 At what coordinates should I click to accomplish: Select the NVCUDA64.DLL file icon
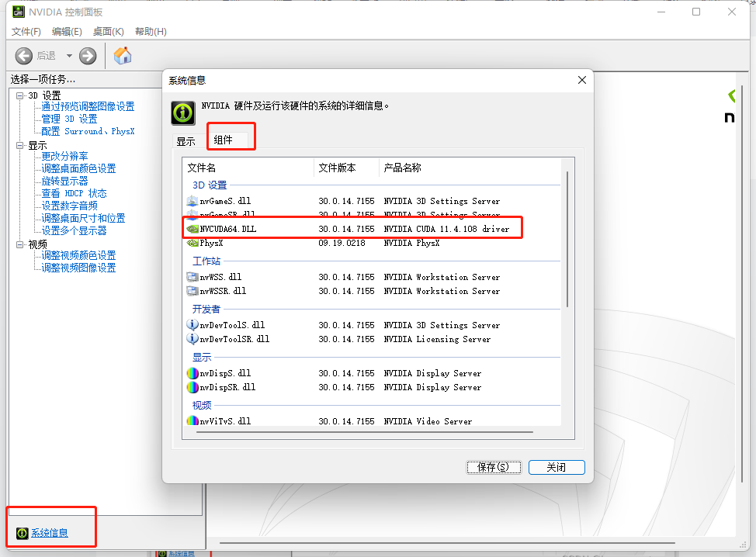pos(192,229)
